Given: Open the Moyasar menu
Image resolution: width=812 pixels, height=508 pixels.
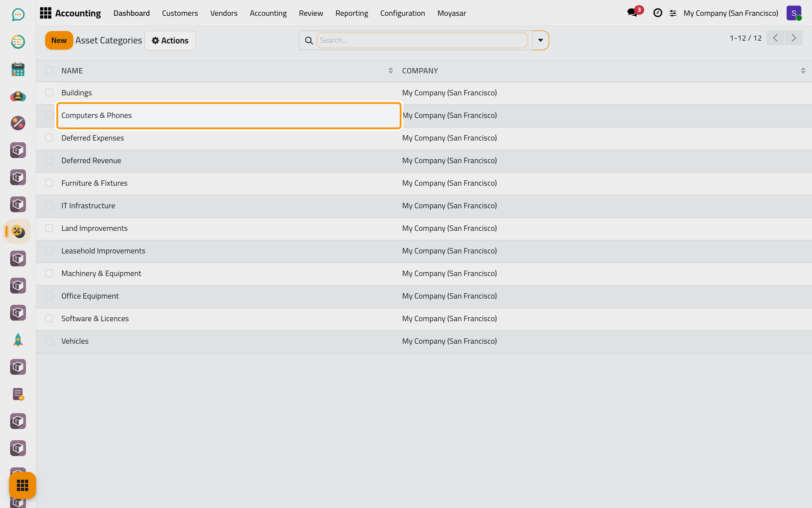Looking at the screenshot, I should pos(451,13).
